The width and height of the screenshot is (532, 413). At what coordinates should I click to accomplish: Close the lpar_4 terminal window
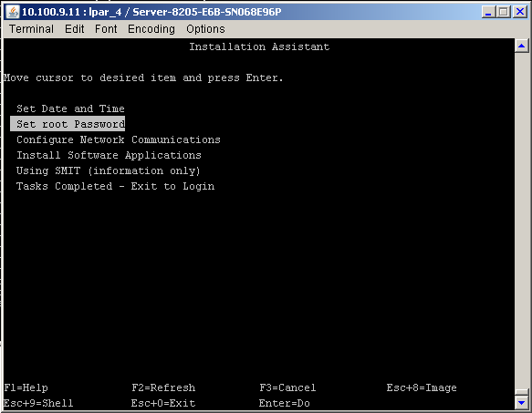[x=519, y=12]
